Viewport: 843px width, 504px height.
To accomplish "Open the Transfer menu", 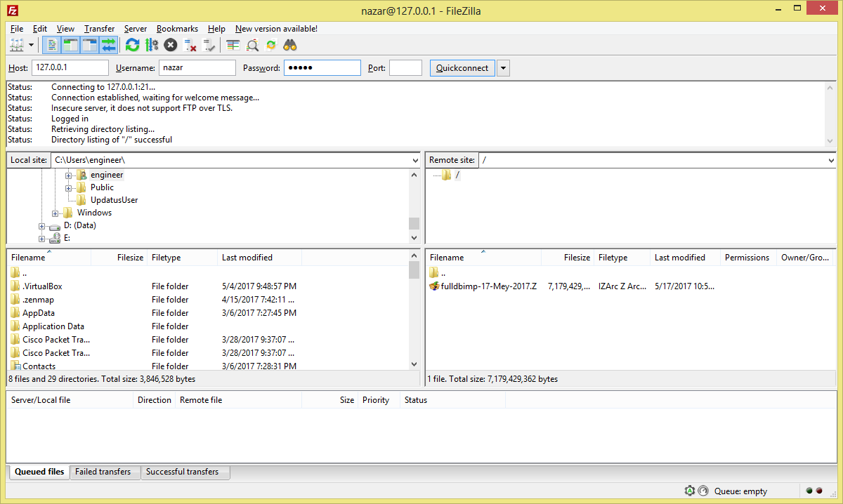I will pos(99,29).
